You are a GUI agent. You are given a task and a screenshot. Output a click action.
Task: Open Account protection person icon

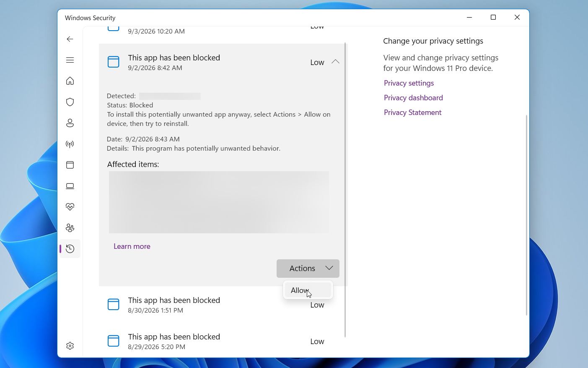click(70, 123)
